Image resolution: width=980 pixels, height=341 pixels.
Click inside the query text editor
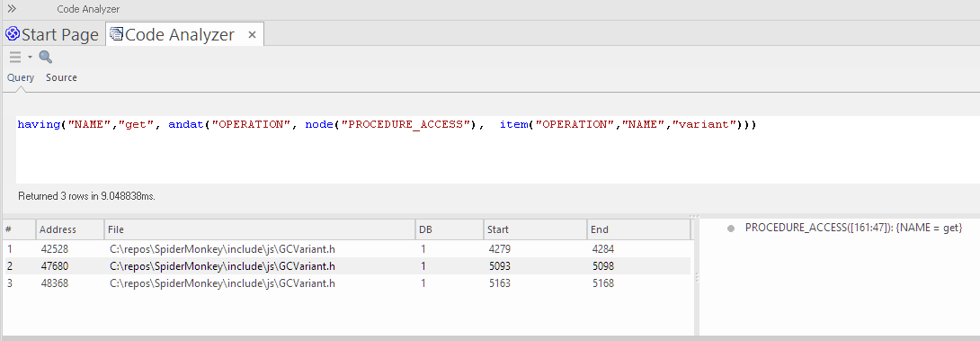pyautogui.click(x=497, y=149)
